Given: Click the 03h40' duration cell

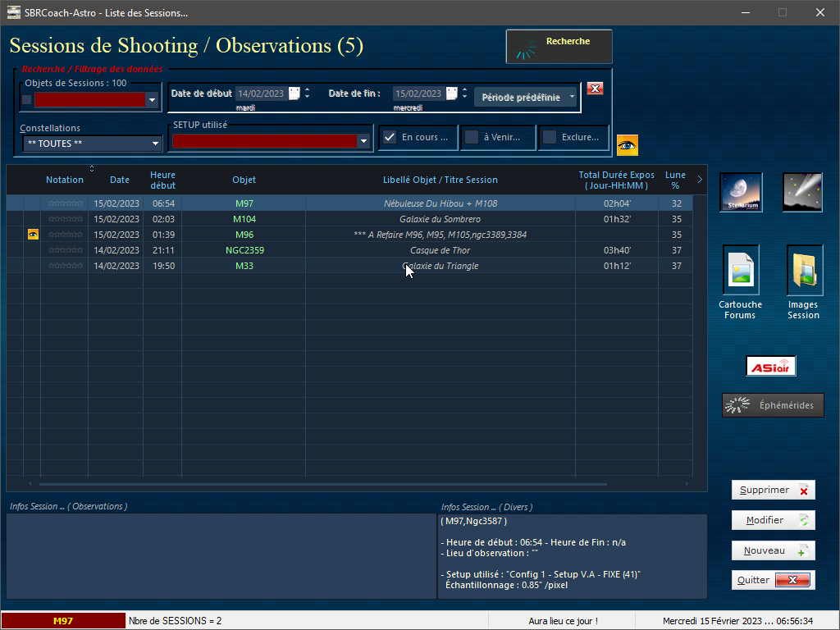Looking at the screenshot, I should pos(617,250).
